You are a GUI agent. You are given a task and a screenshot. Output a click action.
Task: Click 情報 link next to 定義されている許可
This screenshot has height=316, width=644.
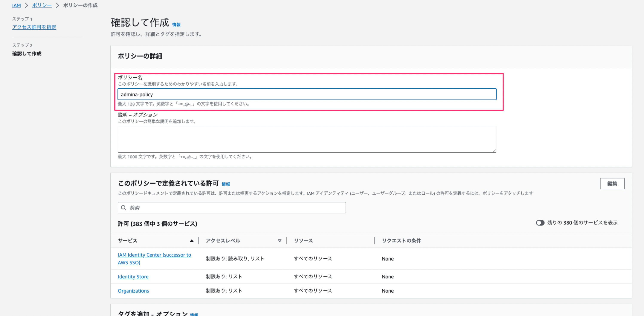tap(226, 184)
